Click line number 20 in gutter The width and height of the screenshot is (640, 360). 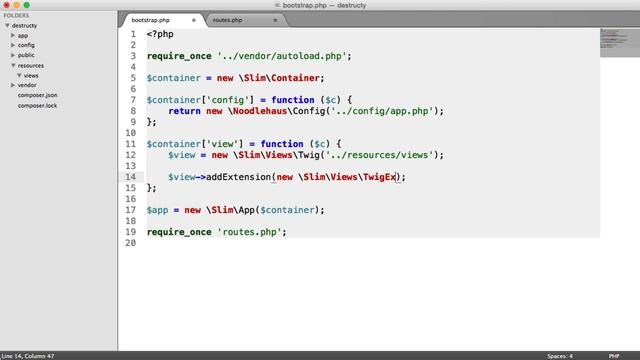131,243
